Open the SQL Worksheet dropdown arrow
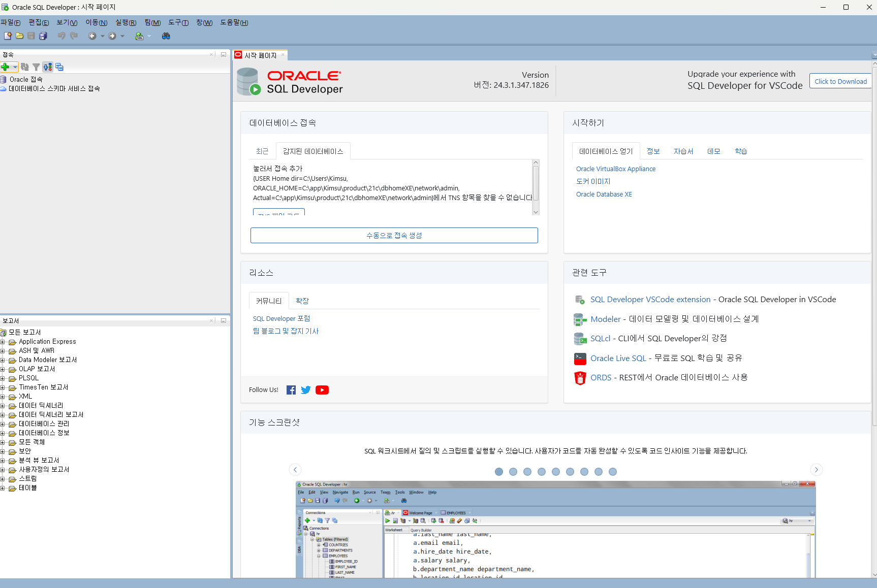Viewport: 877px width, 588px height. [149, 36]
